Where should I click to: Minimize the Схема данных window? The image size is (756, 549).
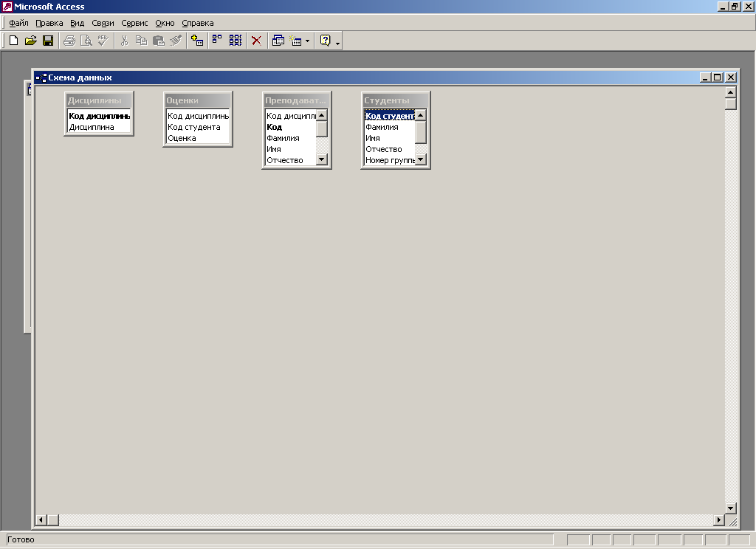(x=705, y=77)
